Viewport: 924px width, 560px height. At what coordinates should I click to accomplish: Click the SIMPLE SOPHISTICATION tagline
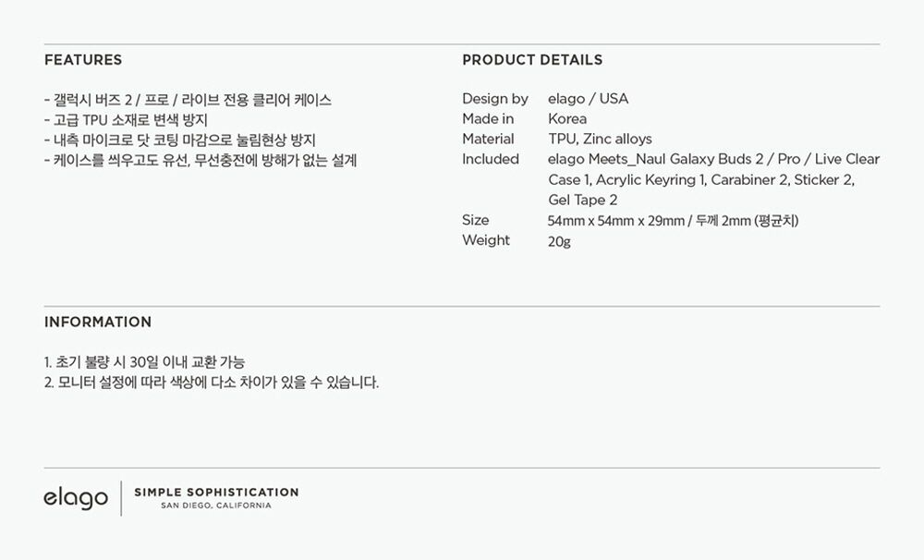(x=216, y=493)
